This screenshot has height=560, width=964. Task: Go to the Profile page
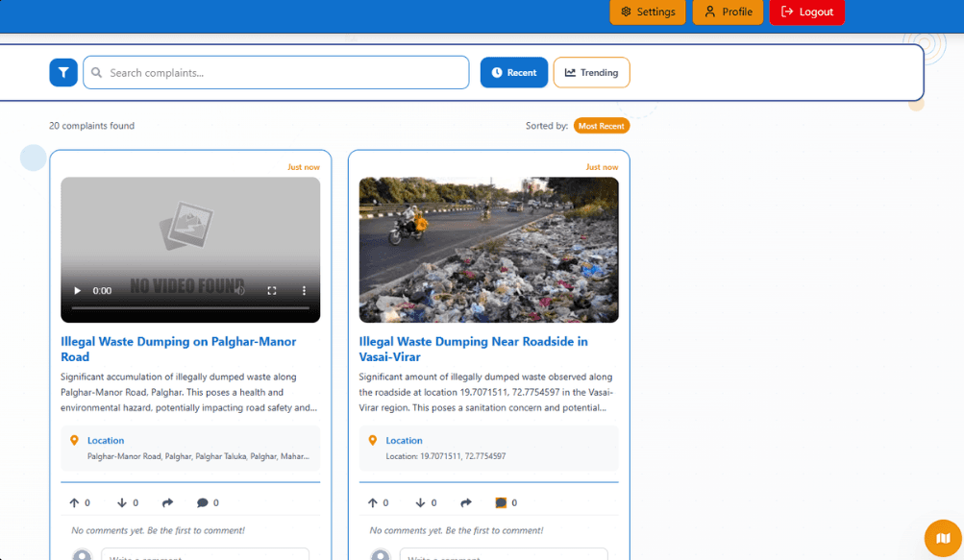click(x=728, y=12)
